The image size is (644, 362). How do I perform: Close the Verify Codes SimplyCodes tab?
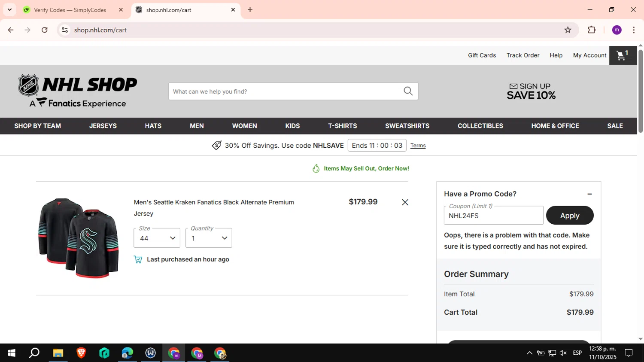[121, 9]
